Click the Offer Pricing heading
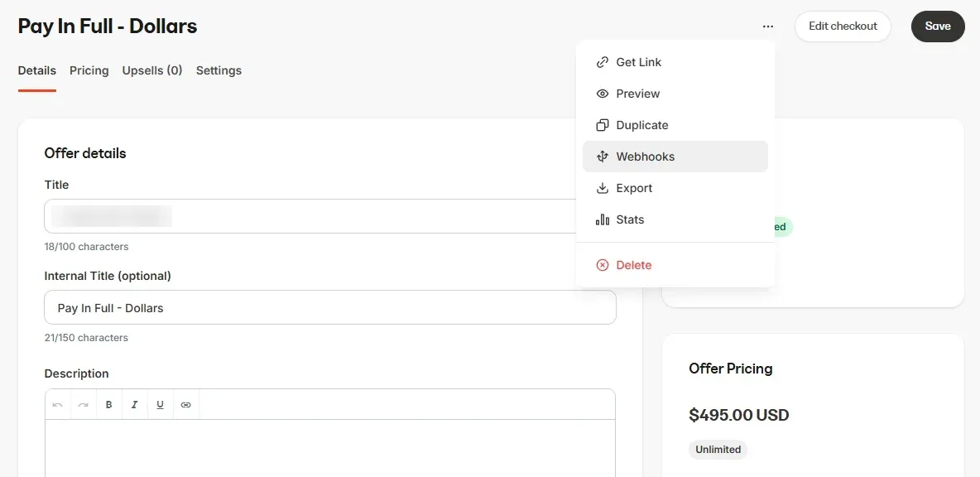The width and height of the screenshot is (980, 477). tap(731, 369)
